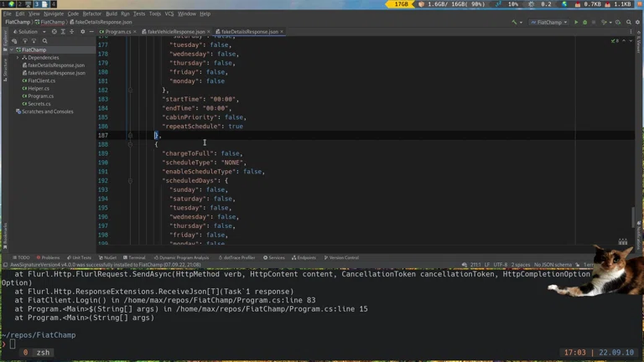Close the Program.cs editor tab
The height and width of the screenshot is (362, 644).
pyautogui.click(x=135, y=32)
